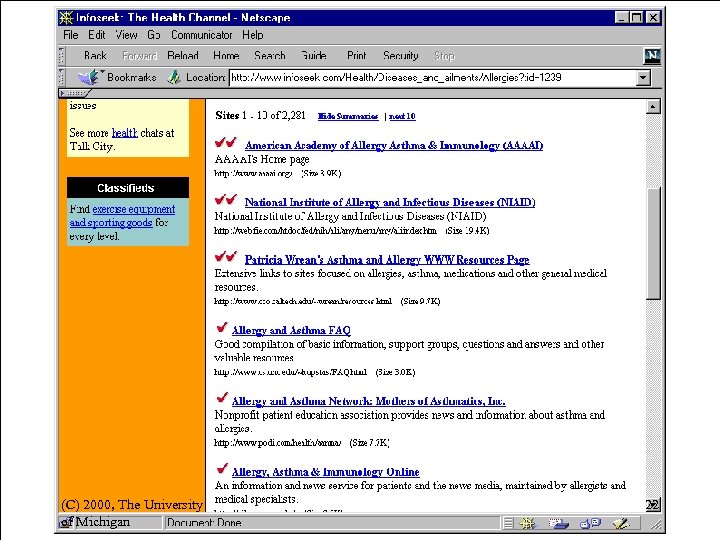Open Patricia Wrean's Asthma Resources link
The width and height of the screenshot is (720, 540).
(x=387, y=260)
